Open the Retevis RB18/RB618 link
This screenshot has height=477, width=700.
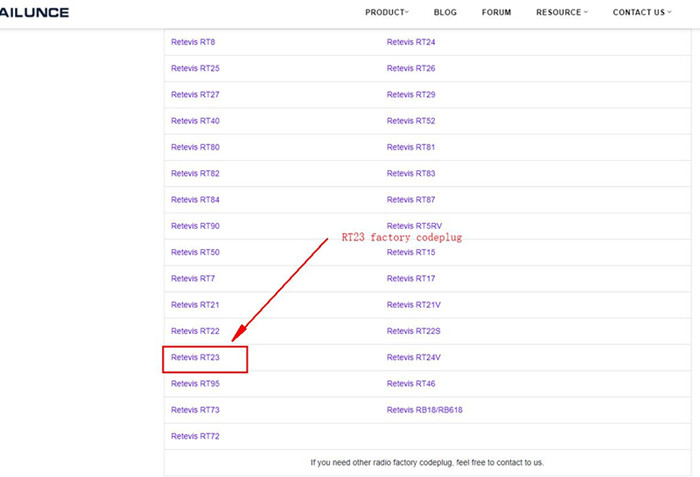(425, 410)
